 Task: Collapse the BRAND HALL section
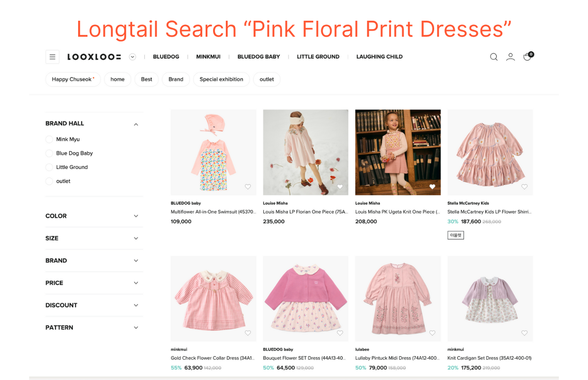coord(136,124)
